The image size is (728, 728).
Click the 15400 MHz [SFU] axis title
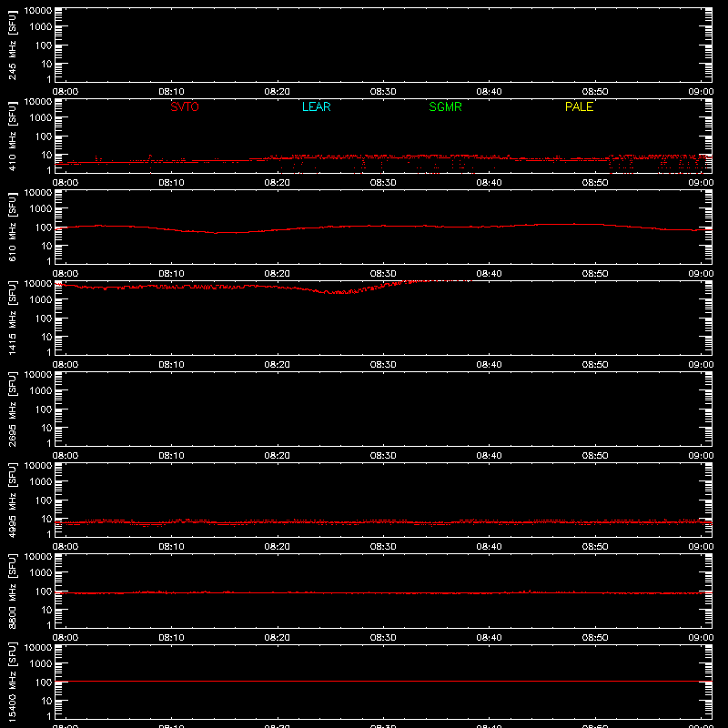[12, 682]
